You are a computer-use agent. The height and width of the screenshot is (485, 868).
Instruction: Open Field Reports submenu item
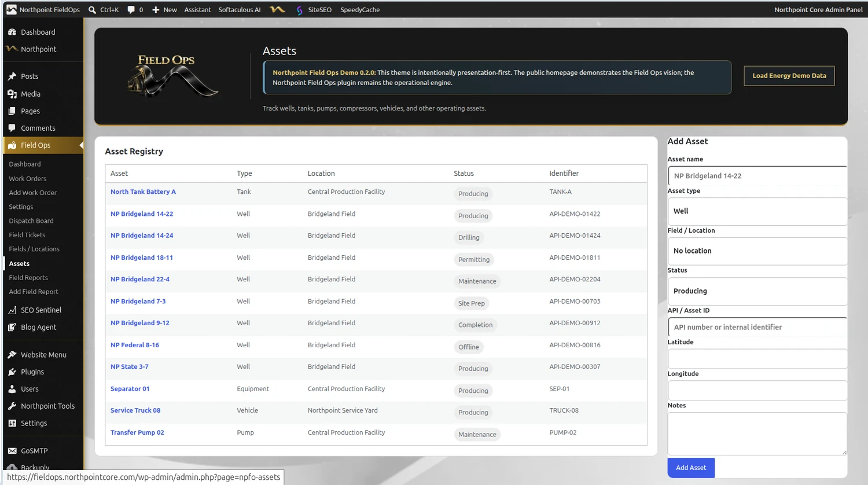(x=28, y=278)
